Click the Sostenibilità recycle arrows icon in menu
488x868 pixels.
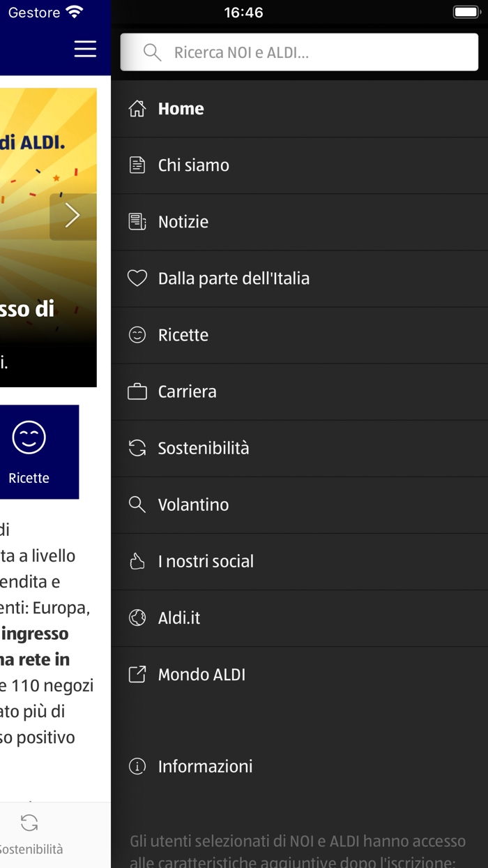point(137,448)
